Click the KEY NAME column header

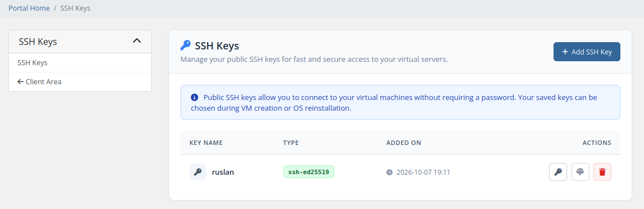click(206, 143)
